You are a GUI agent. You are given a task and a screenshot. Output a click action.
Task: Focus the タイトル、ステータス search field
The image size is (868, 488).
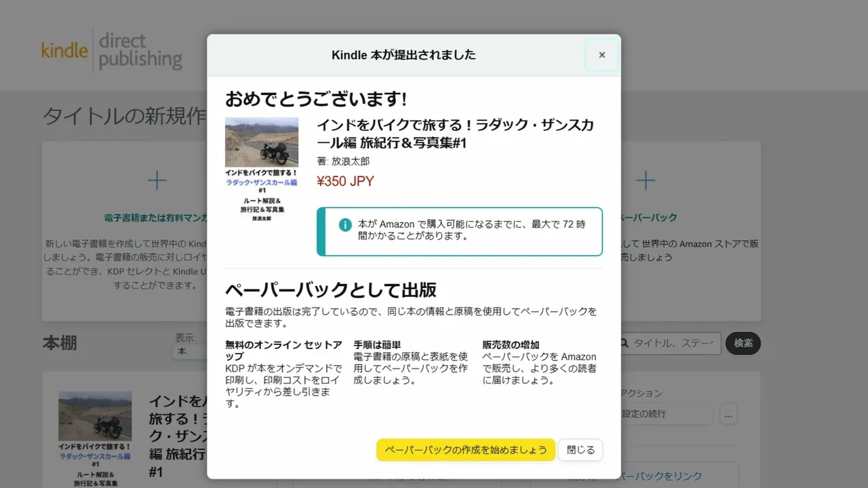tap(673, 344)
